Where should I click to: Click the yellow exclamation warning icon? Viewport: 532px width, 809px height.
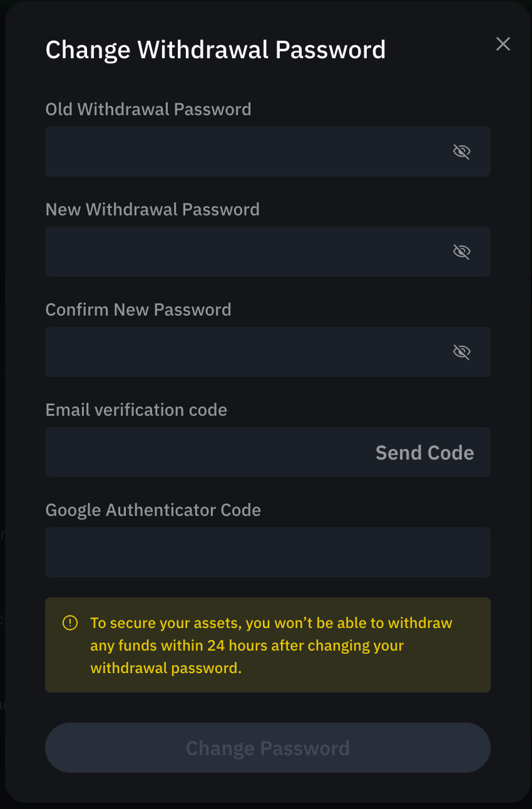click(x=70, y=623)
